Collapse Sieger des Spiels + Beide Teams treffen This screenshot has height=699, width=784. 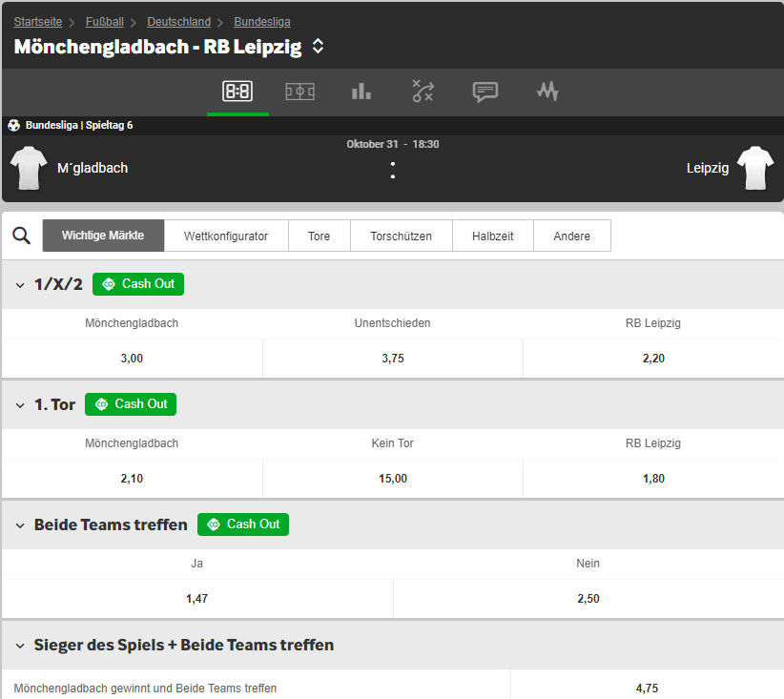coord(20,646)
